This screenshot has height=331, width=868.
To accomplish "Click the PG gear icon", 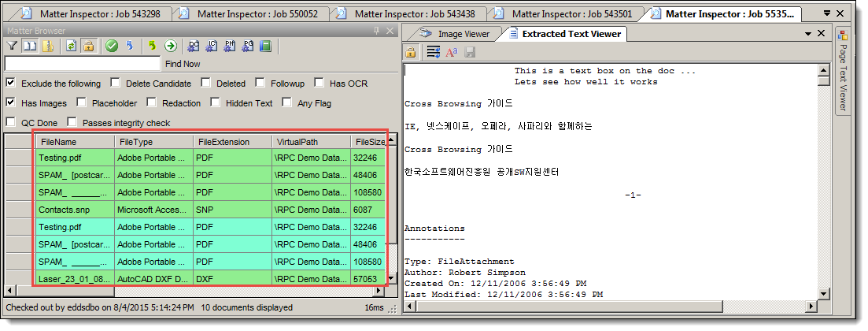I will [248, 46].
